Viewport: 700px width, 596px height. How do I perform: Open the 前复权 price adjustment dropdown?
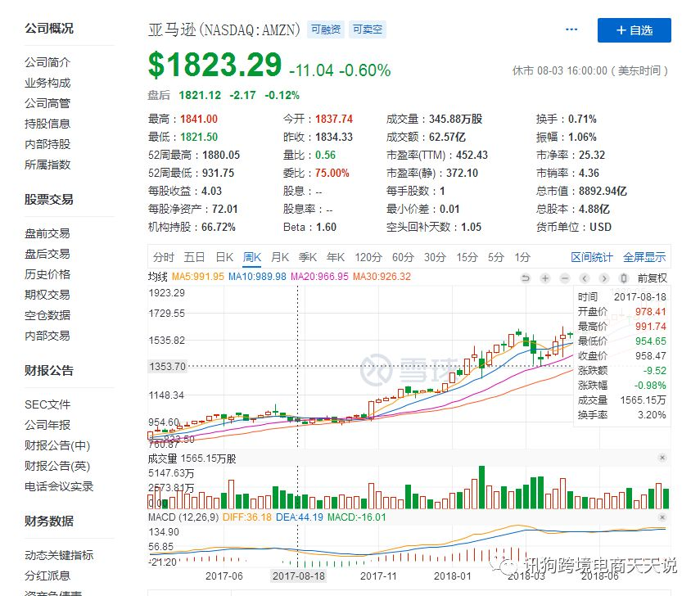click(x=652, y=278)
